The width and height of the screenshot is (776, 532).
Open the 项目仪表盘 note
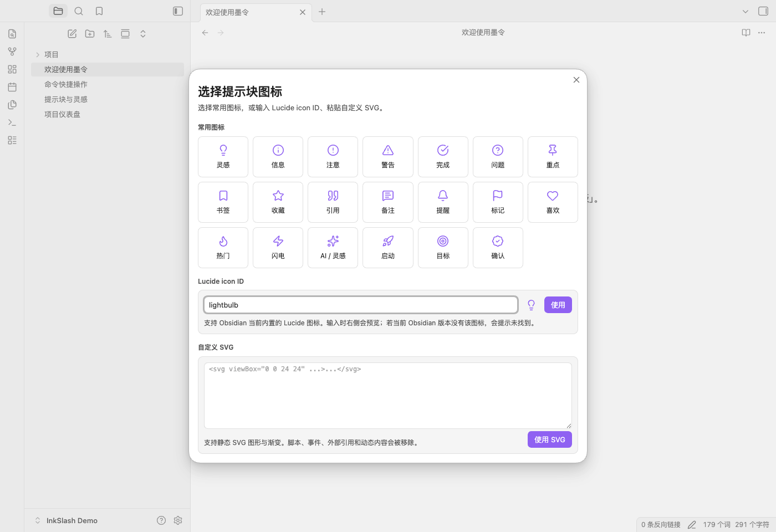coord(108,114)
